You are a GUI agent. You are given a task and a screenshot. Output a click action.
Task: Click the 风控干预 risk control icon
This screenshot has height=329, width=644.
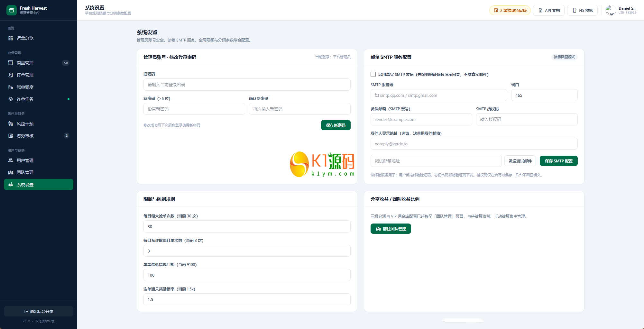pyautogui.click(x=11, y=124)
